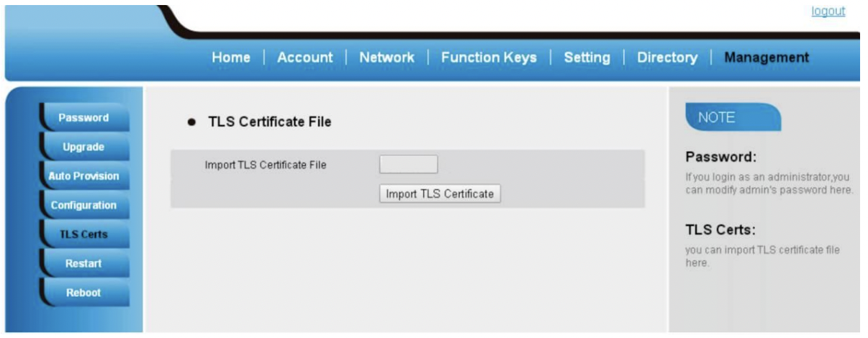Open the Function Keys tab
The width and height of the screenshot is (868, 338).
489,58
